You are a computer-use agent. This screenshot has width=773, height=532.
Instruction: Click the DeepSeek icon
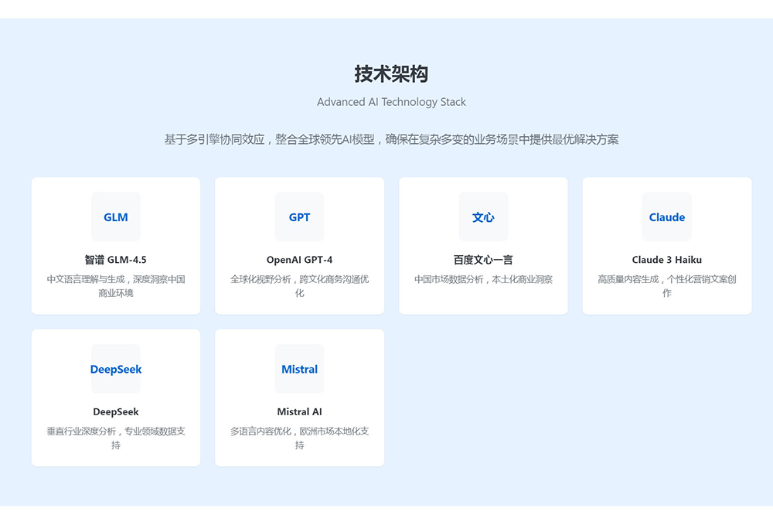click(x=115, y=369)
